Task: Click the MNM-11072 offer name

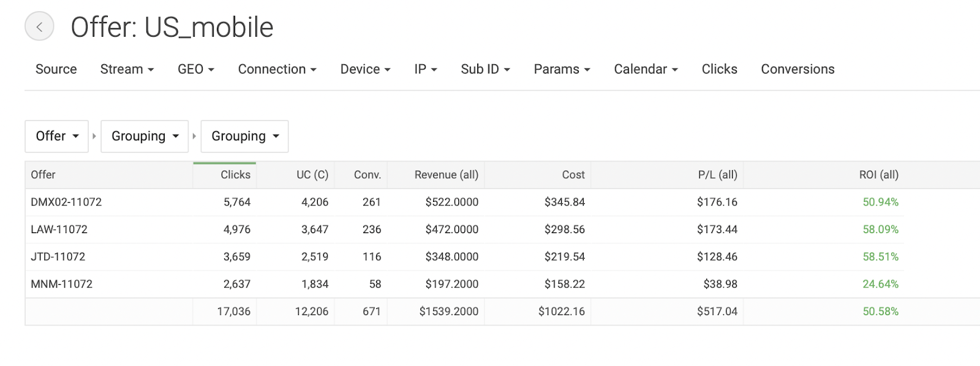Action: (61, 284)
